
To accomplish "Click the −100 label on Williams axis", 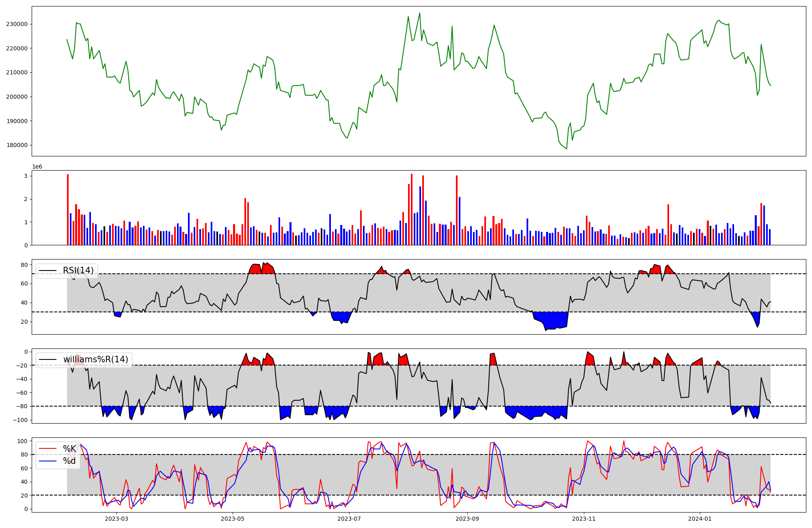I will [x=20, y=420].
